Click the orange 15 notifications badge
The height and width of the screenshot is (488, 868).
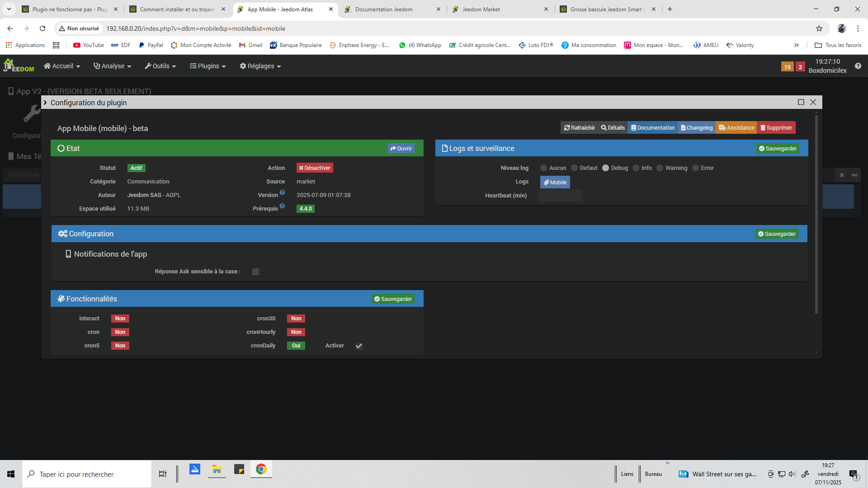pyautogui.click(x=787, y=67)
